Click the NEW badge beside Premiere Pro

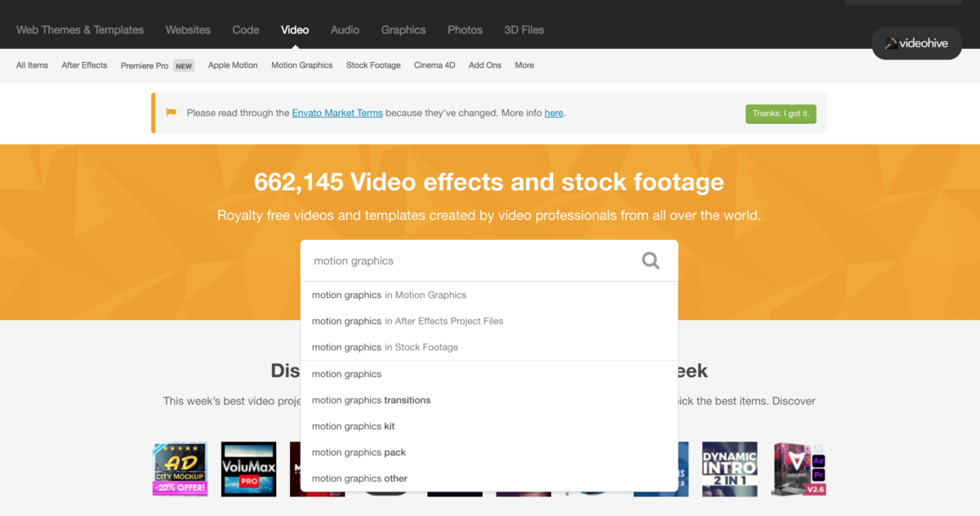tap(184, 66)
